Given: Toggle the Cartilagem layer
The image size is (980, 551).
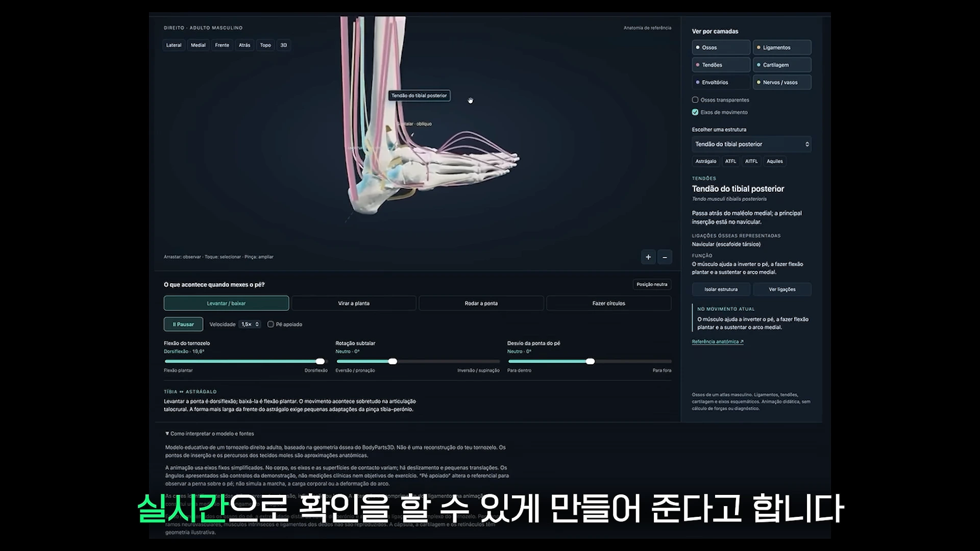Looking at the screenshot, I should (782, 65).
